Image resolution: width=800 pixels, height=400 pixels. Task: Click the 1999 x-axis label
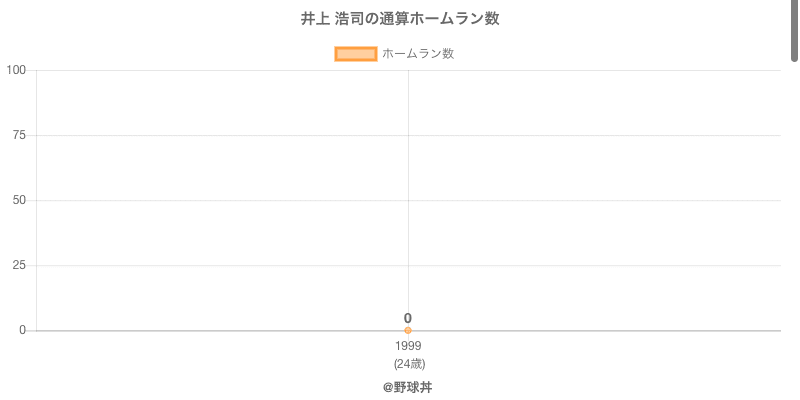point(408,346)
